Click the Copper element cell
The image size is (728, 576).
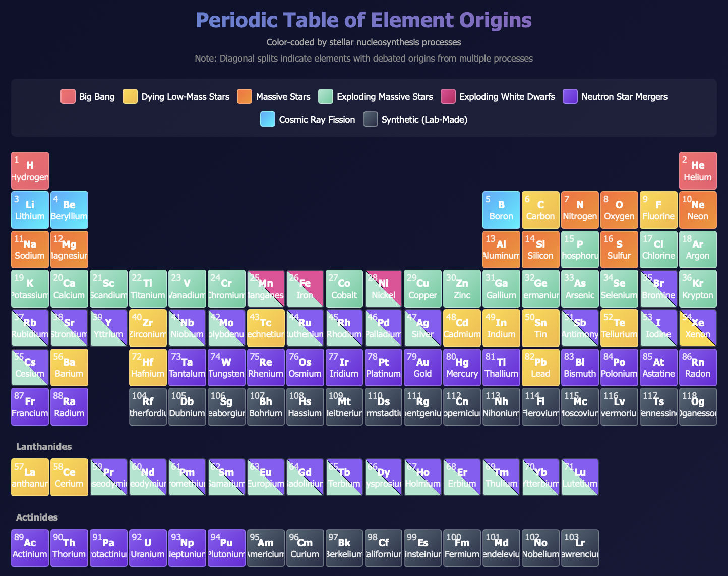423,289
